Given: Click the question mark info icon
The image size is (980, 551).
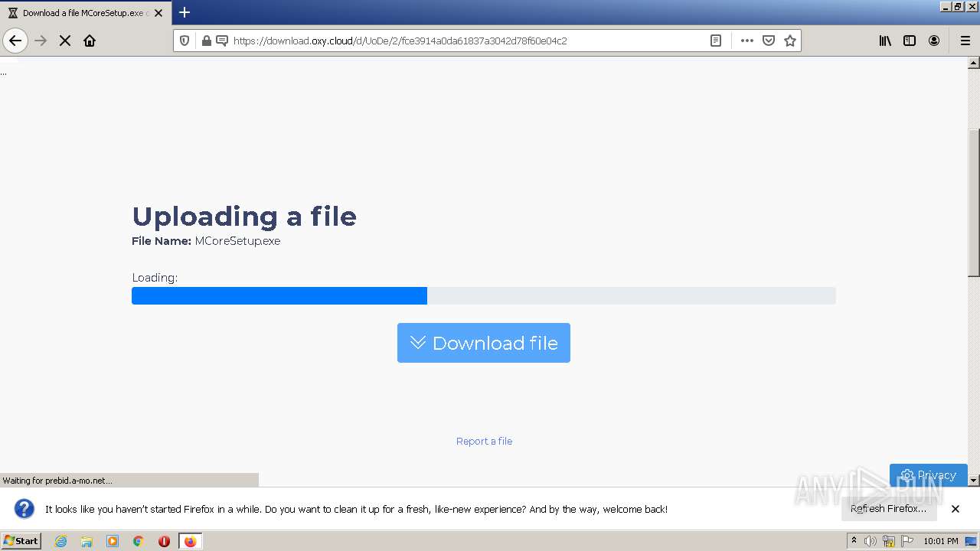Looking at the screenshot, I should point(24,509).
